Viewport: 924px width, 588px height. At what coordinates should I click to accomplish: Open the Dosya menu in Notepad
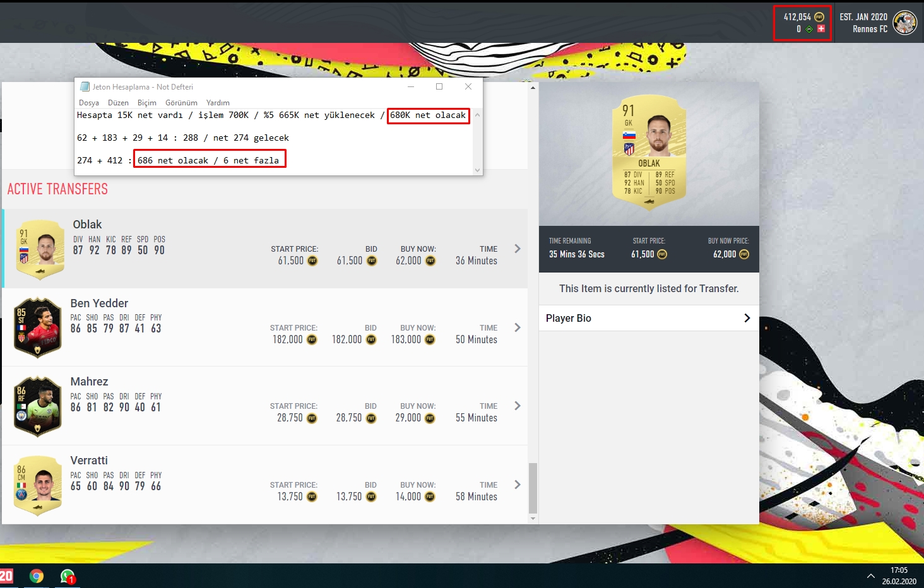click(89, 102)
